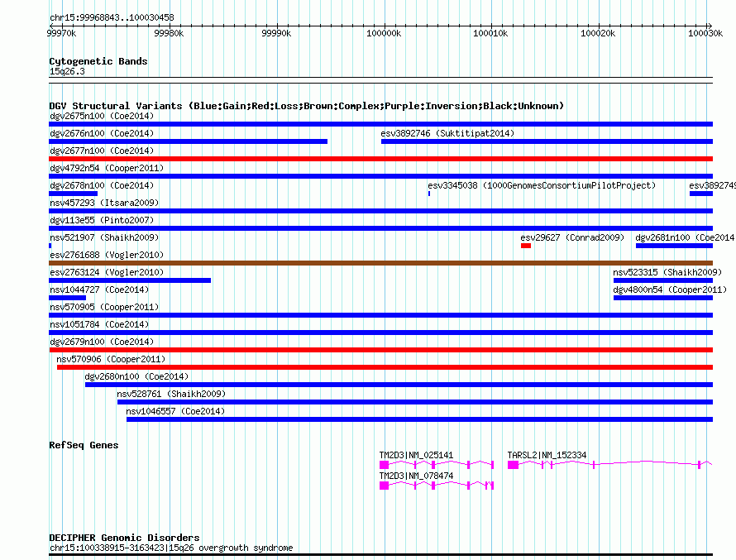Select the 99980k ruler position
The width and height of the screenshot is (736, 560).
coord(169,33)
